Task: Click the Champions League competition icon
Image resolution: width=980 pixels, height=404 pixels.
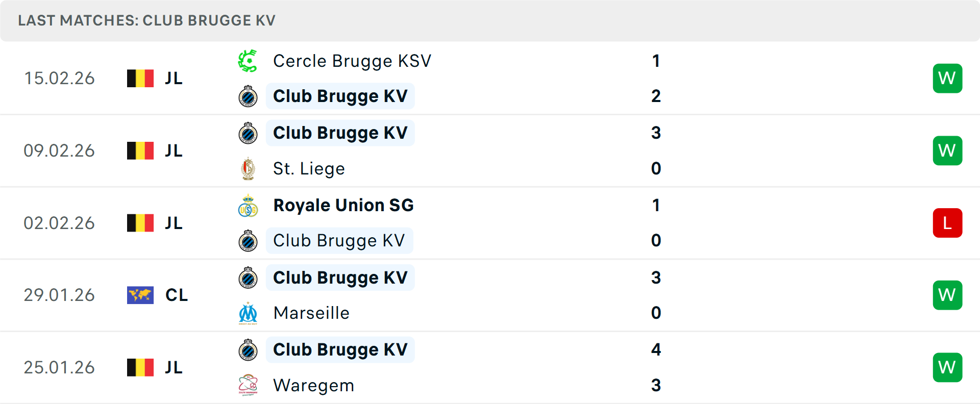Action: click(140, 295)
